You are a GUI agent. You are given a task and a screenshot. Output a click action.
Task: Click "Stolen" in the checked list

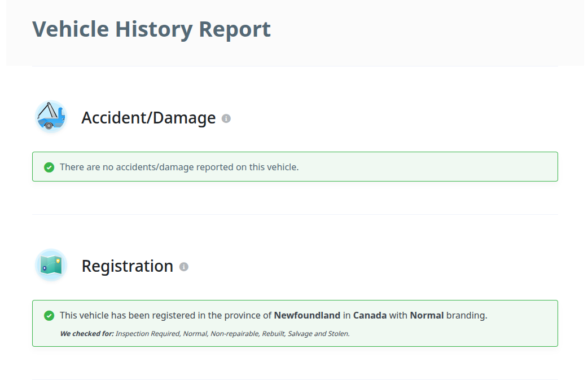click(x=337, y=334)
